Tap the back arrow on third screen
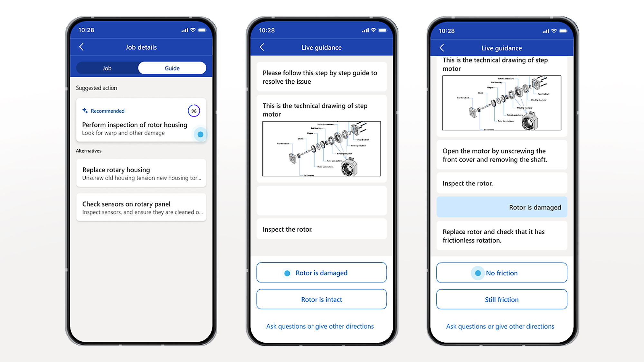This screenshot has width=644, height=362. pyautogui.click(x=443, y=47)
